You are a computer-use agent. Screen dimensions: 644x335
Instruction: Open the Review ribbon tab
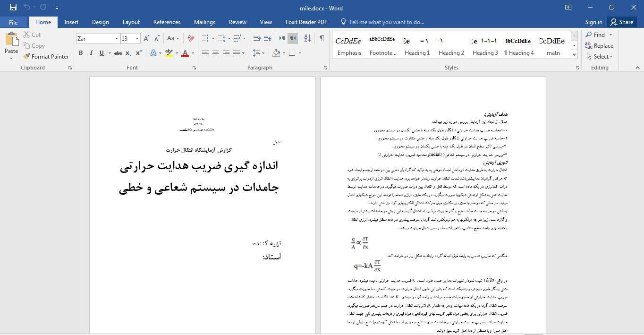coord(237,22)
